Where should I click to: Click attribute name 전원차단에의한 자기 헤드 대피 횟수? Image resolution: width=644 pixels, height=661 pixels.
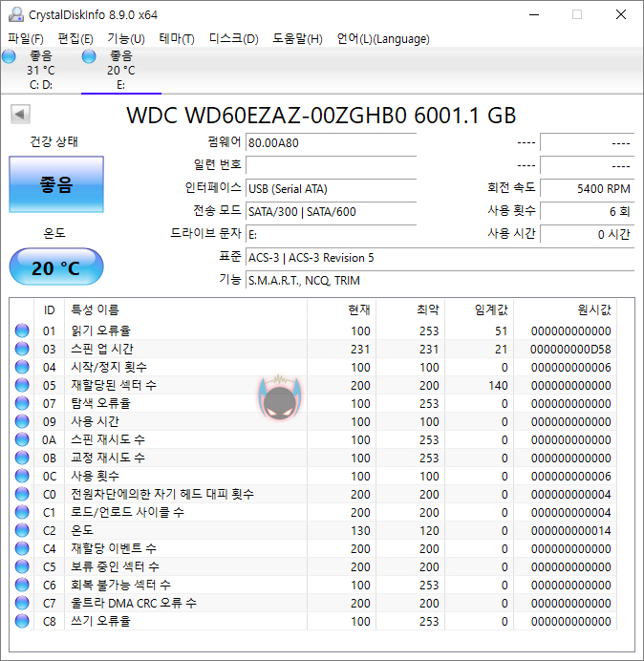click(162, 494)
